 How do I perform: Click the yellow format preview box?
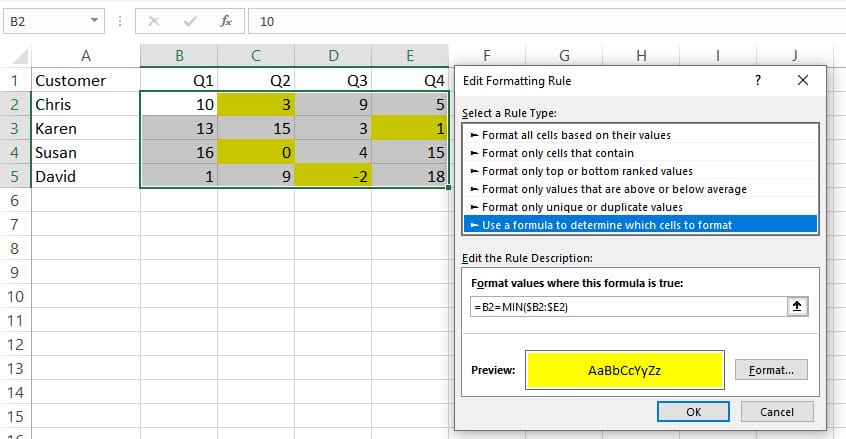click(625, 370)
